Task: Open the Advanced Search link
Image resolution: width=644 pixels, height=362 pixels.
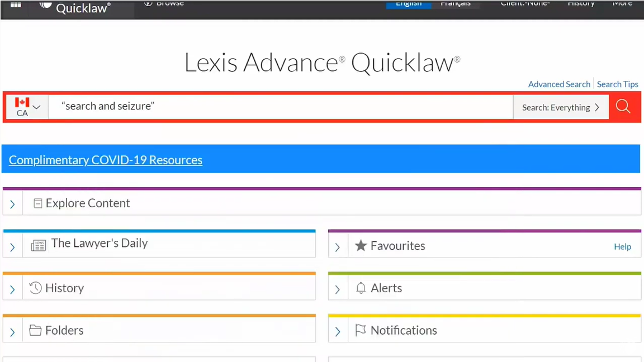Action: click(x=559, y=84)
